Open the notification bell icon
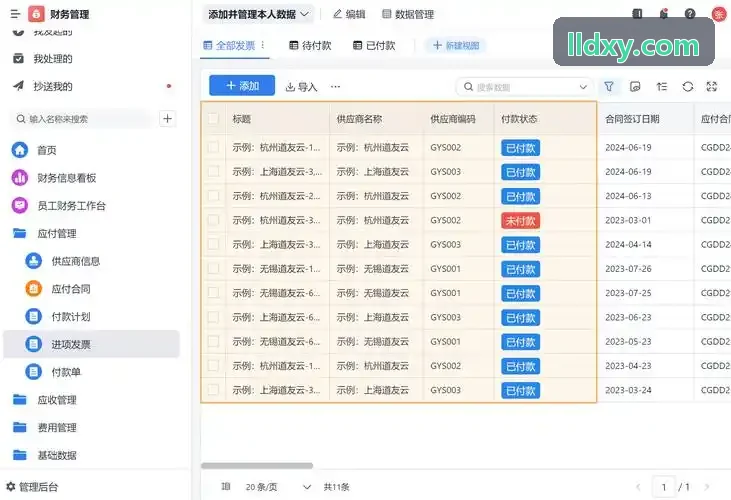Viewport: 731px width, 500px height. pyautogui.click(x=664, y=14)
